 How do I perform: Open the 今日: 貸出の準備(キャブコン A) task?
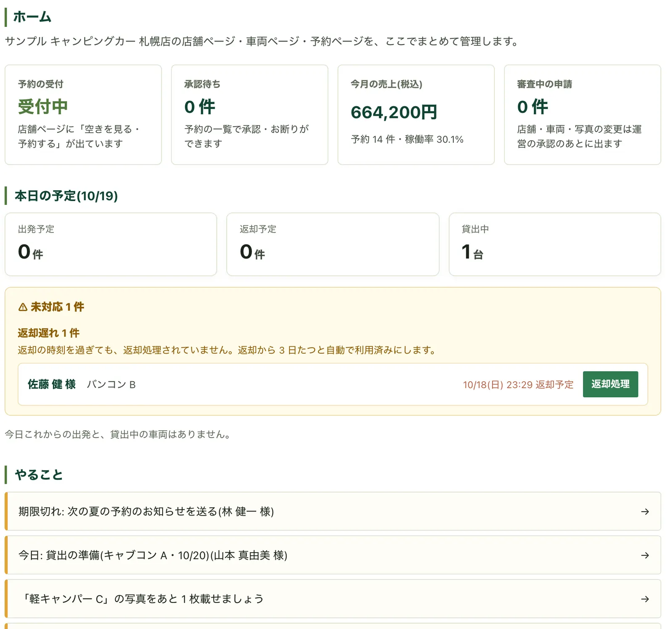pos(333,555)
